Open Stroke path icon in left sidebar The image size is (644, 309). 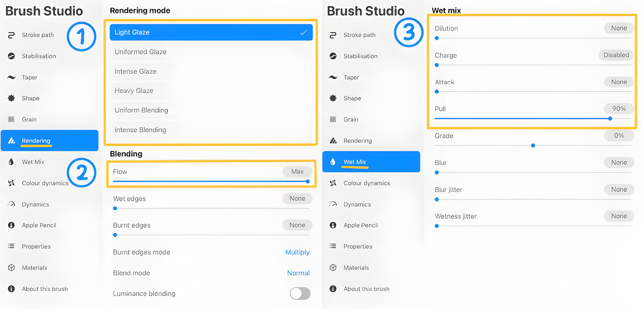[x=11, y=35]
